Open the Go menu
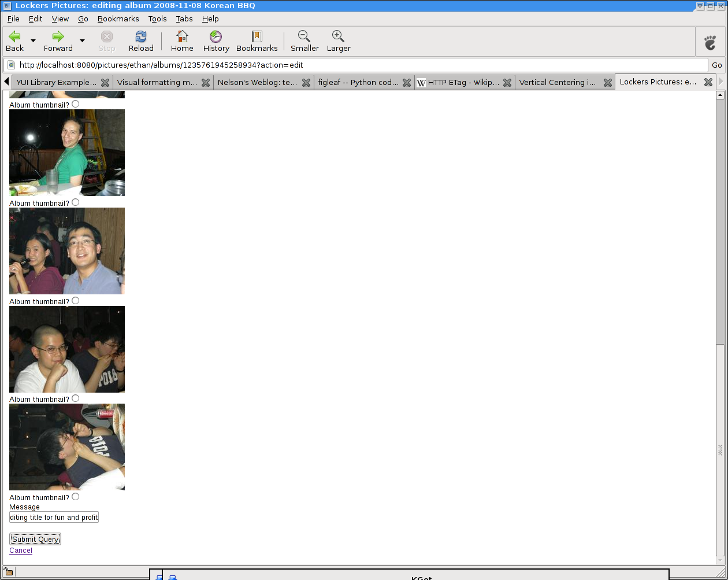 (x=83, y=19)
